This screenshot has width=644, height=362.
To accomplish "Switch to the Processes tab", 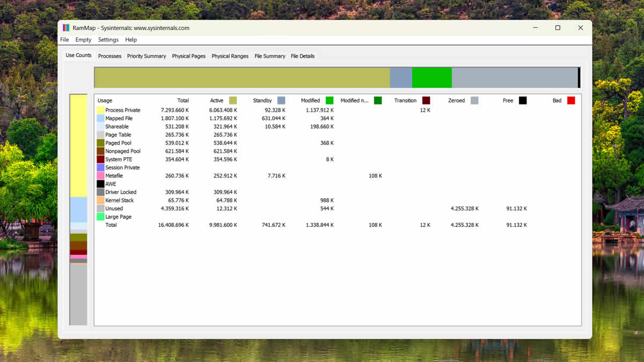I will tap(109, 56).
